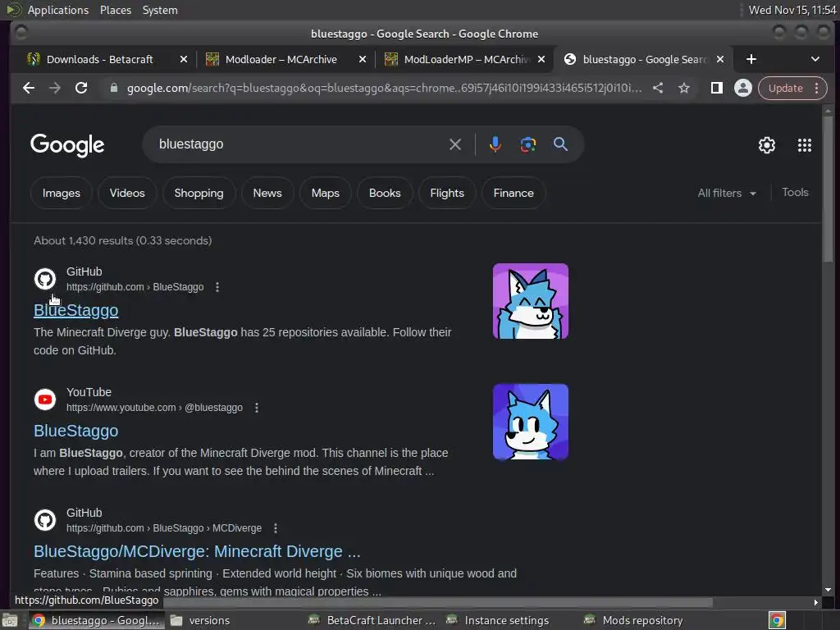Open the search Tools button
Viewport: 840px width, 630px height.
(x=794, y=192)
